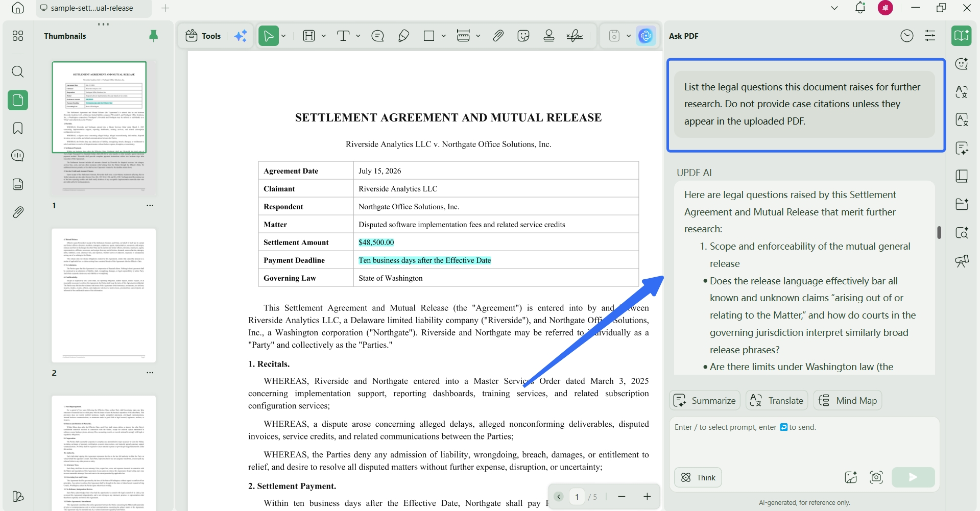Expand the Text tool dropdown arrow
The height and width of the screenshot is (511, 980).
358,36
